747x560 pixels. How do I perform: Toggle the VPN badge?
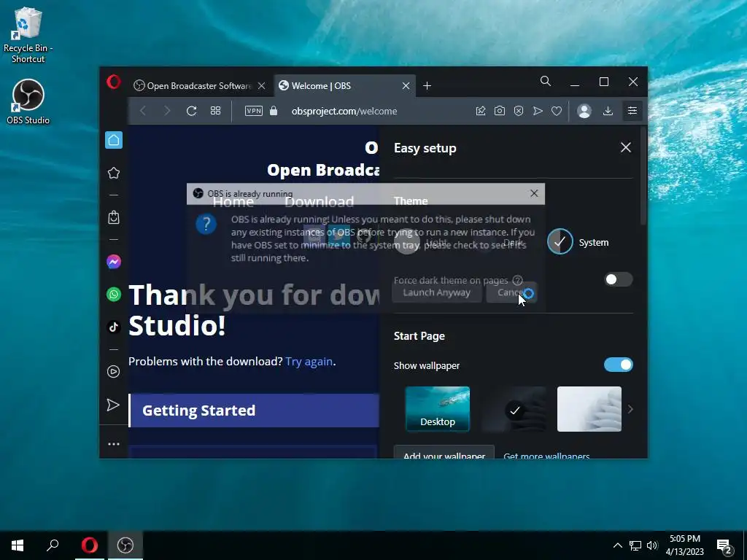tap(253, 111)
